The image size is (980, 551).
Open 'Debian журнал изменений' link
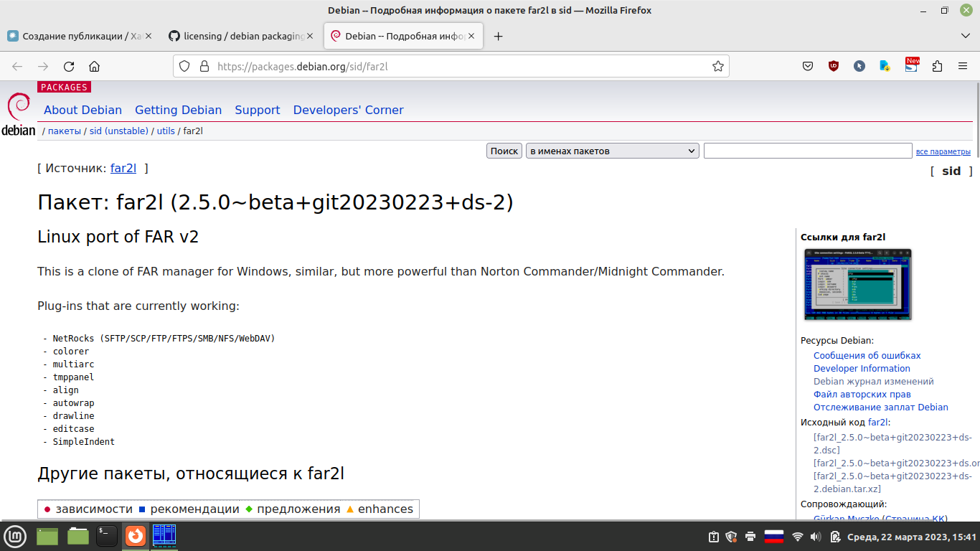[x=874, y=381]
